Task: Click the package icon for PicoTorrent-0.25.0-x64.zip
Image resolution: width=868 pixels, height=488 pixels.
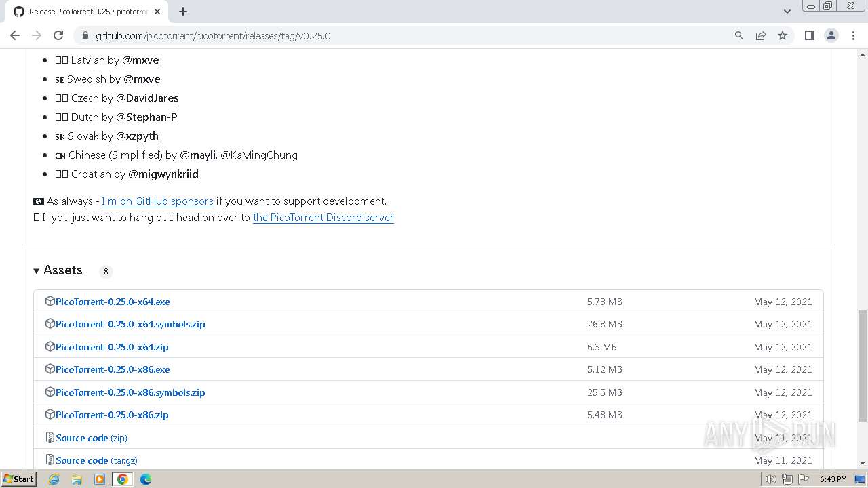Action: click(50, 346)
